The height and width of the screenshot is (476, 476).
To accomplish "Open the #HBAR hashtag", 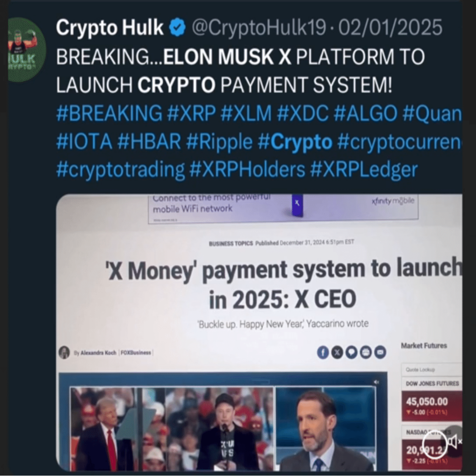I will pyautogui.click(x=149, y=142).
